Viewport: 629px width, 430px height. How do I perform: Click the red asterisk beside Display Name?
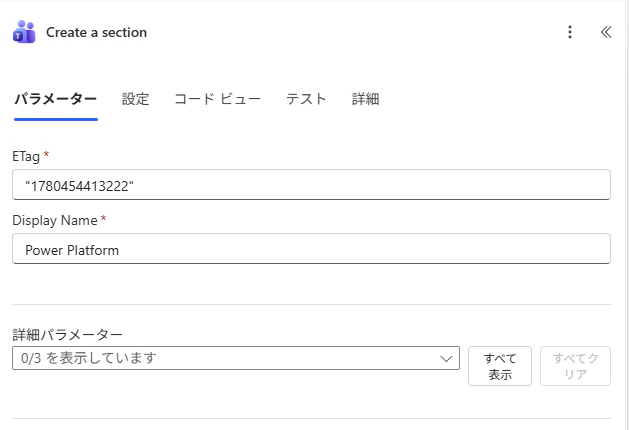pyautogui.click(x=103, y=218)
